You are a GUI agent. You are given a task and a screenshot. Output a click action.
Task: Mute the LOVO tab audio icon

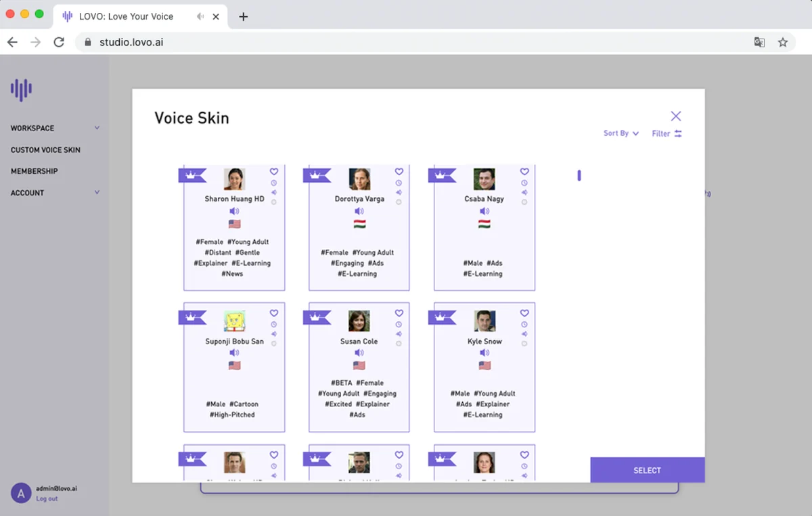point(200,16)
